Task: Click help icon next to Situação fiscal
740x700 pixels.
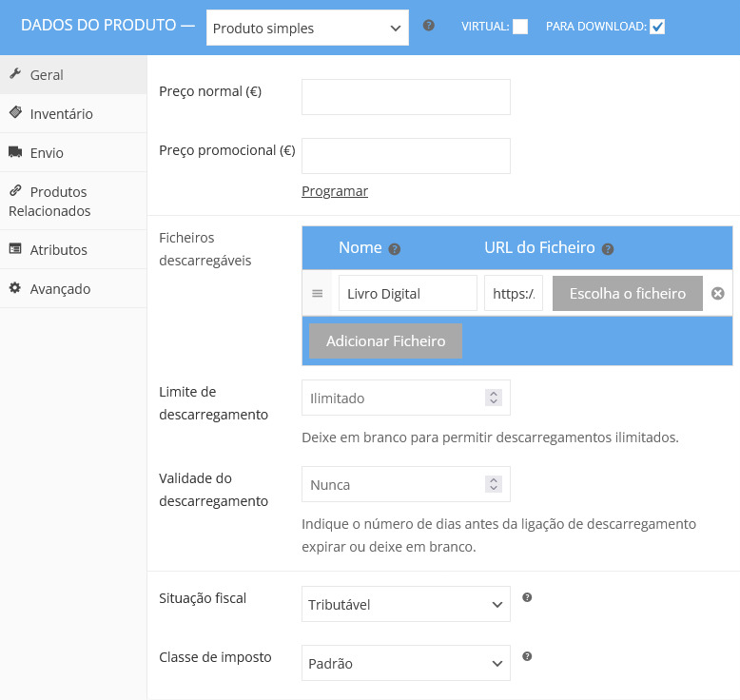Action: [527, 597]
